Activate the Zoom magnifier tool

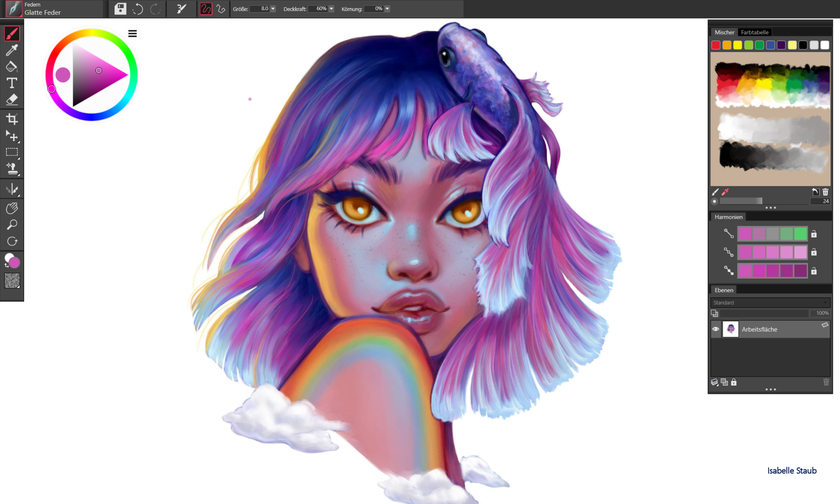[12, 225]
